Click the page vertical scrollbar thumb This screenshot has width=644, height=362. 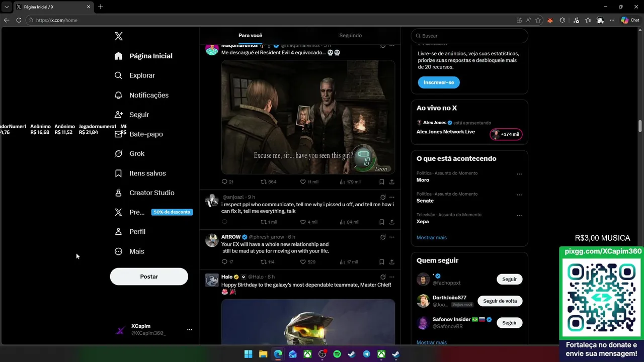[x=640, y=126]
